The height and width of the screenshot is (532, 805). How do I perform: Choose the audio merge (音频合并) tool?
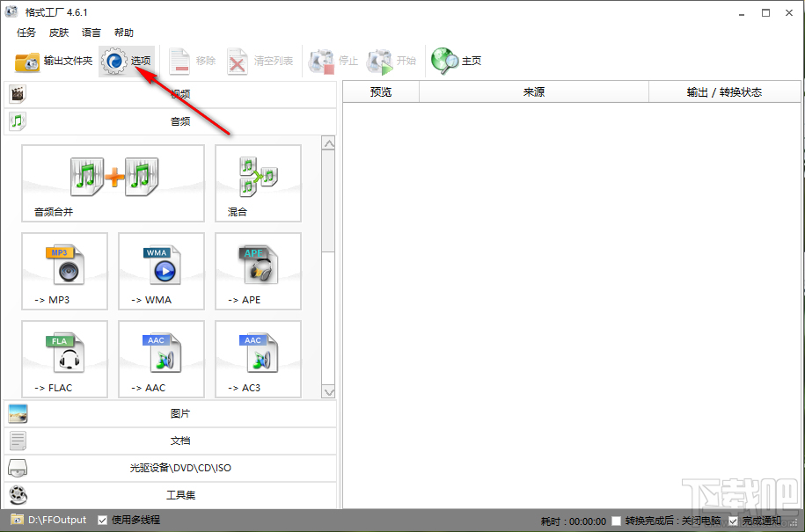point(113,183)
